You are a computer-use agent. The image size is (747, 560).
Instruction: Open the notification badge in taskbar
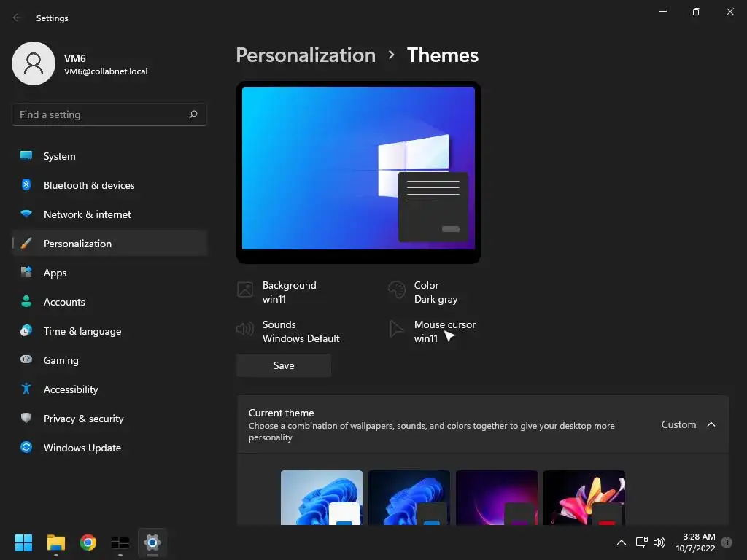tap(727, 542)
